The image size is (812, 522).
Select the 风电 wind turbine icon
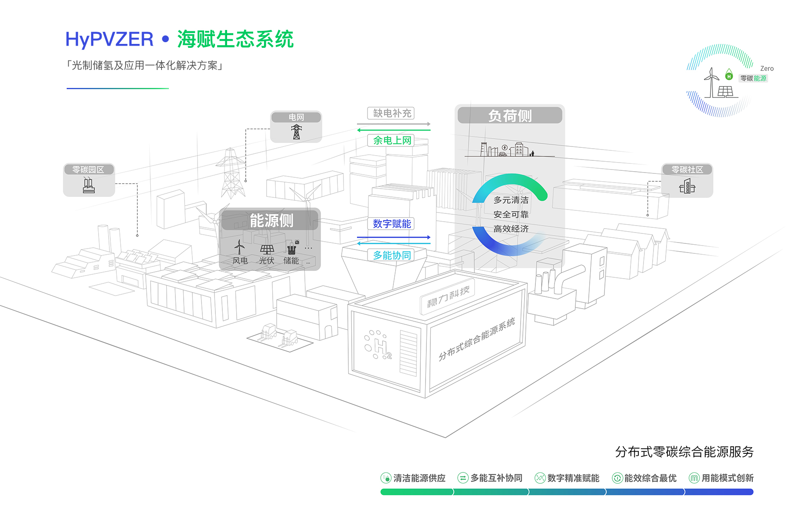click(x=239, y=248)
